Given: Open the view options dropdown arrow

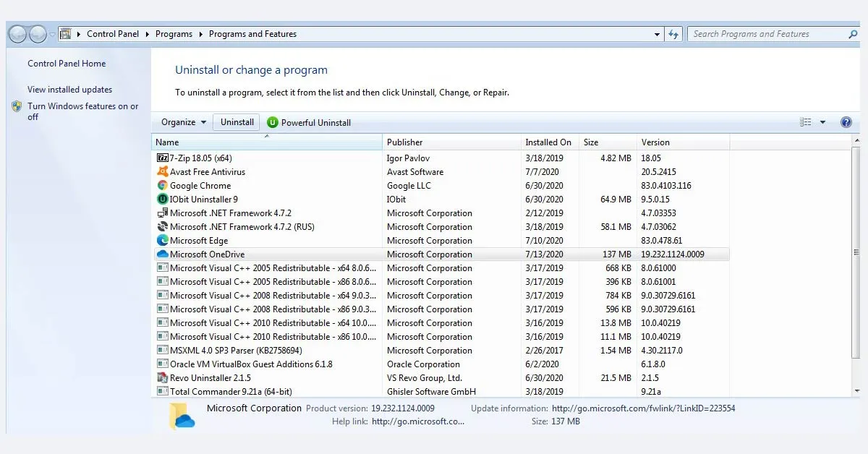Looking at the screenshot, I should (x=822, y=122).
